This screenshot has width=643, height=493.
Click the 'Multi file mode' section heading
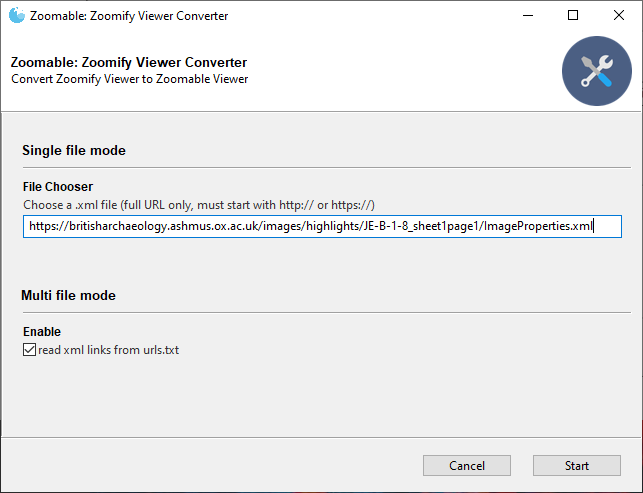[x=69, y=296]
